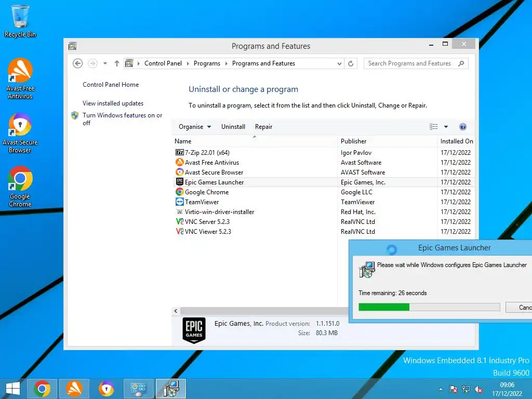Go up one folder level arrow

117,63
